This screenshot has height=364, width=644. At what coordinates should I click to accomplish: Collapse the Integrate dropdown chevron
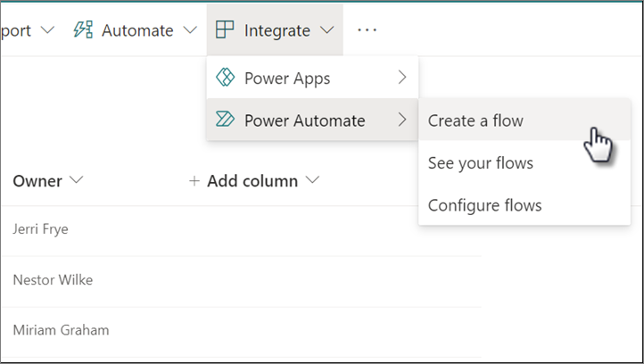[327, 30]
